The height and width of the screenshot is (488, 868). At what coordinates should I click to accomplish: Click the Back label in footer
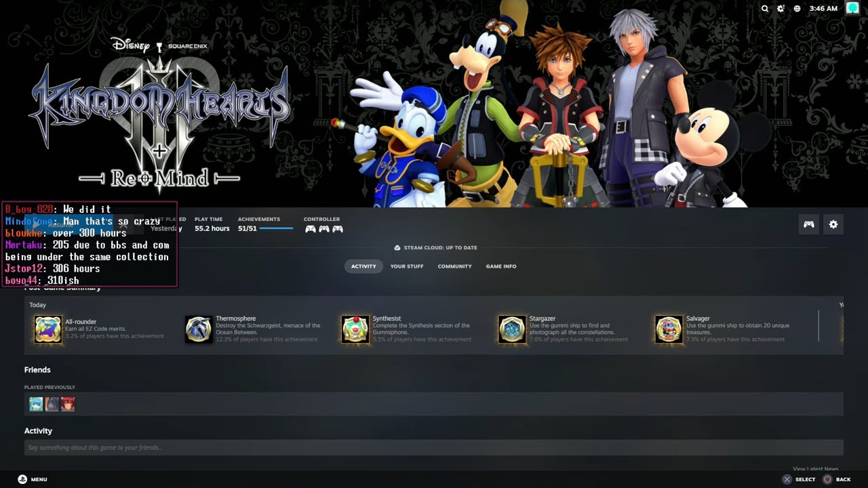click(x=843, y=479)
